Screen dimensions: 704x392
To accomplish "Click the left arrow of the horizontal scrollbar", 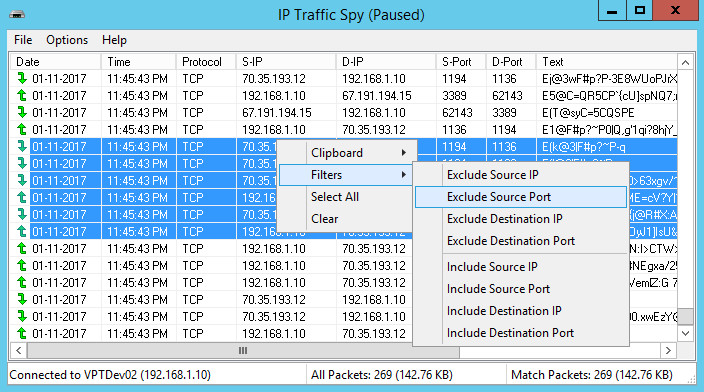I will (18, 350).
